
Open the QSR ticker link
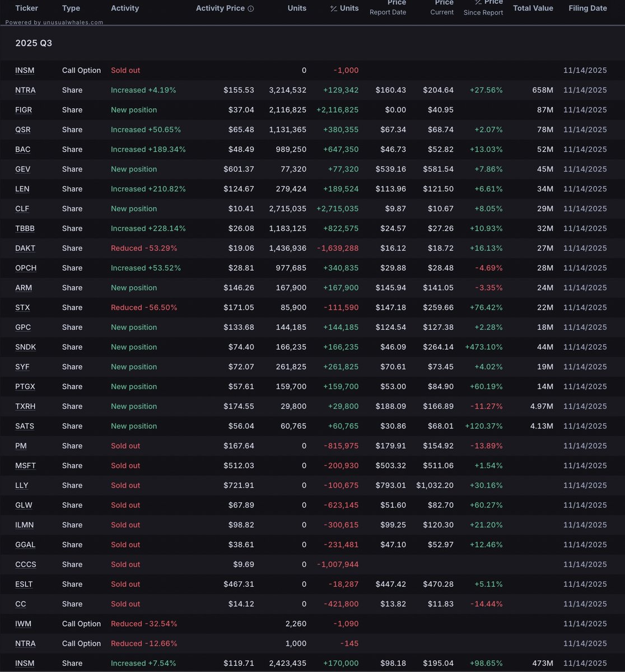coord(23,129)
